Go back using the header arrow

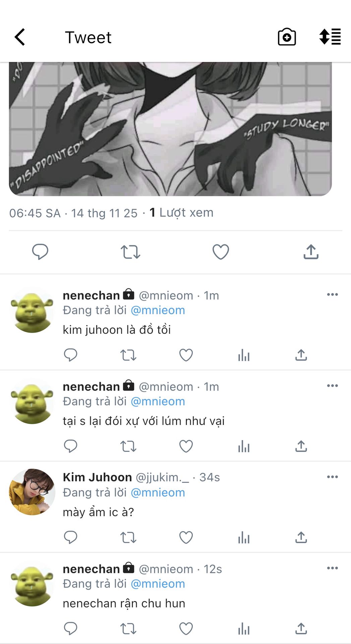[20, 37]
